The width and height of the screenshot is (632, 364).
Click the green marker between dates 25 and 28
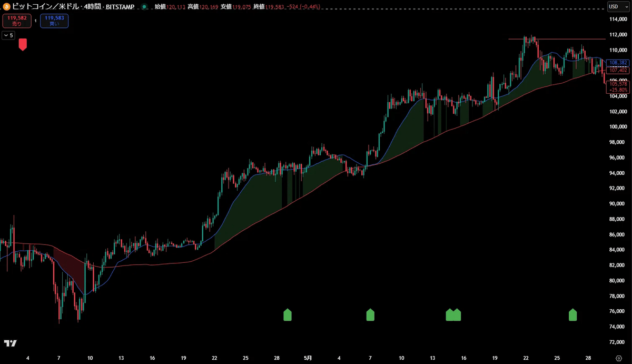tap(572, 315)
